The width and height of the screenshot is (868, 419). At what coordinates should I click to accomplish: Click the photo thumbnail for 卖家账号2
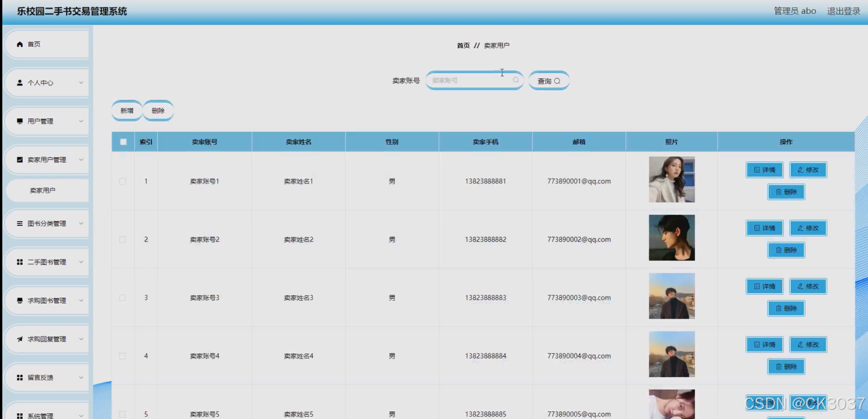(x=672, y=238)
